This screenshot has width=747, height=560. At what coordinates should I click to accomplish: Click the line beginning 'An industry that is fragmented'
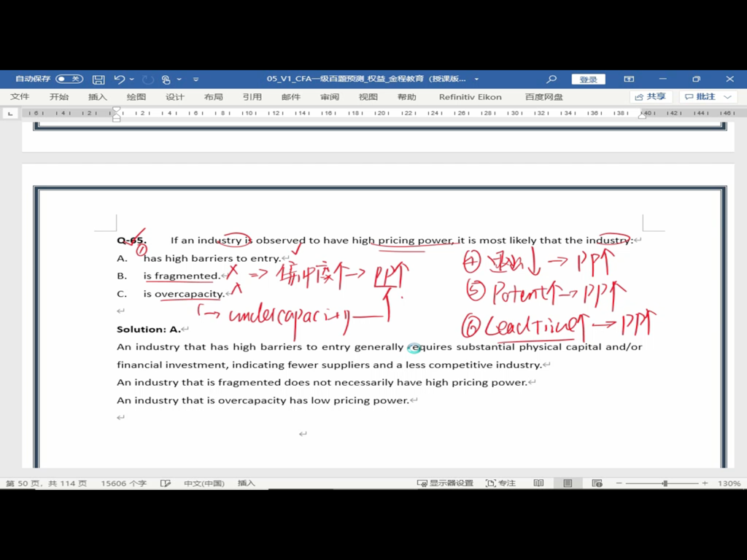pyautogui.click(x=322, y=382)
